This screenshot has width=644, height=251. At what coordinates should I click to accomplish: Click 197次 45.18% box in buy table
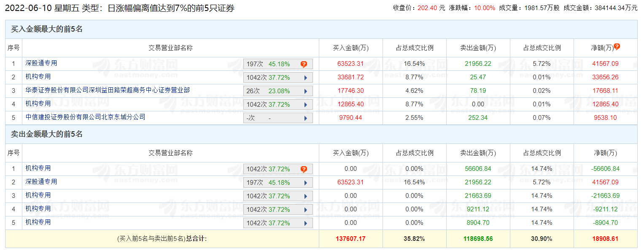pos(278,64)
